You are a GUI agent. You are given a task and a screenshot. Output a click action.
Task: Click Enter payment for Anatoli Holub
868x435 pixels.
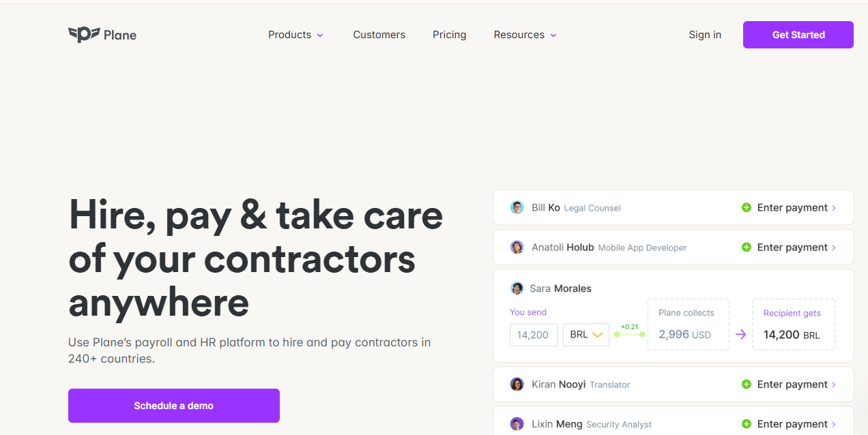tap(792, 247)
